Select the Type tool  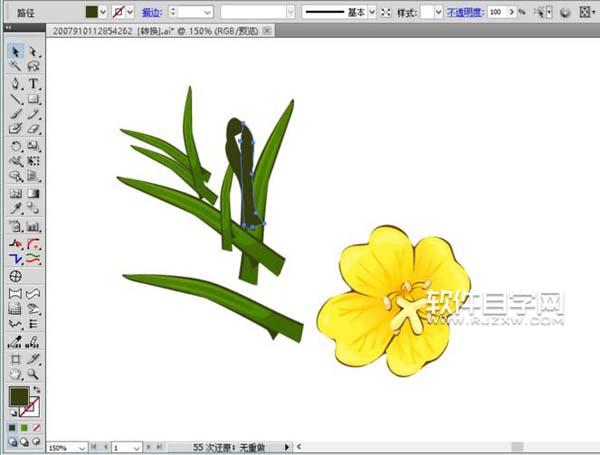[x=33, y=83]
